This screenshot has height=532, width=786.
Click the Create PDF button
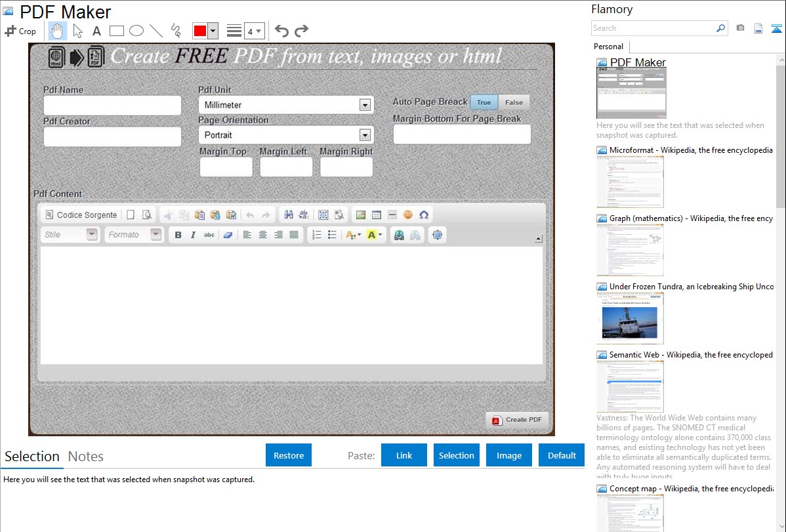click(x=517, y=420)
